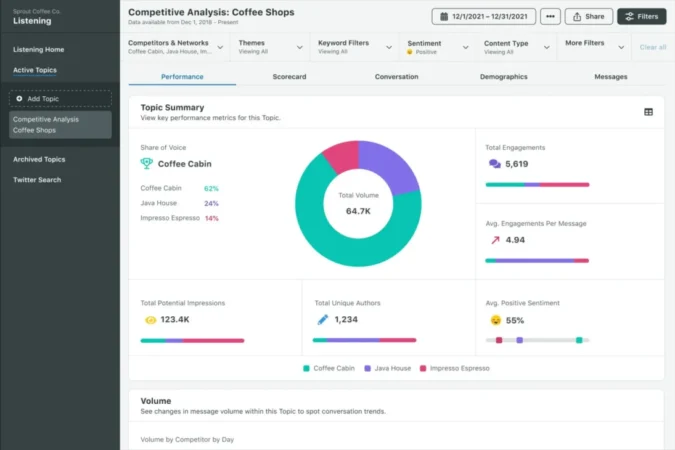Open the Demographics tab
The image size is (675, 450).
(x=504, y=77)
